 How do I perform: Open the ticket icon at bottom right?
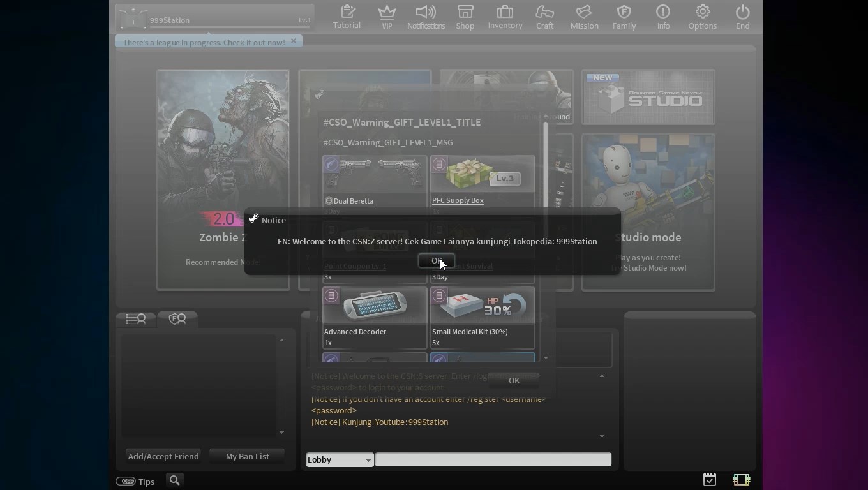(741, 479)
